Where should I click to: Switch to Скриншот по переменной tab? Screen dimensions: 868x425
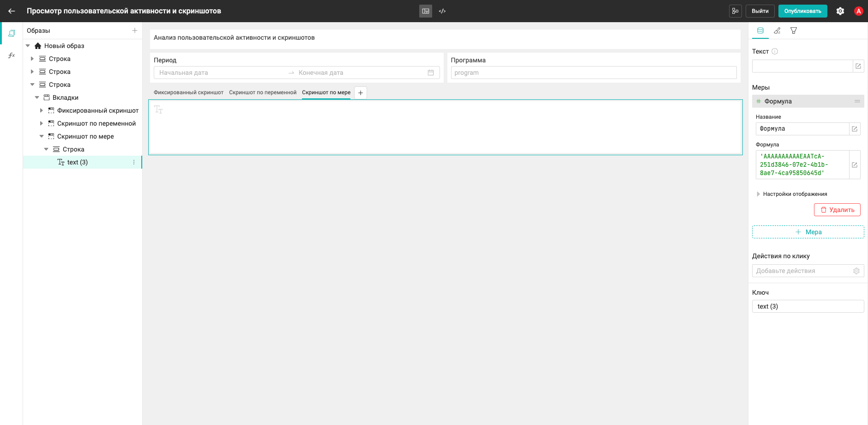coord(263,92)
